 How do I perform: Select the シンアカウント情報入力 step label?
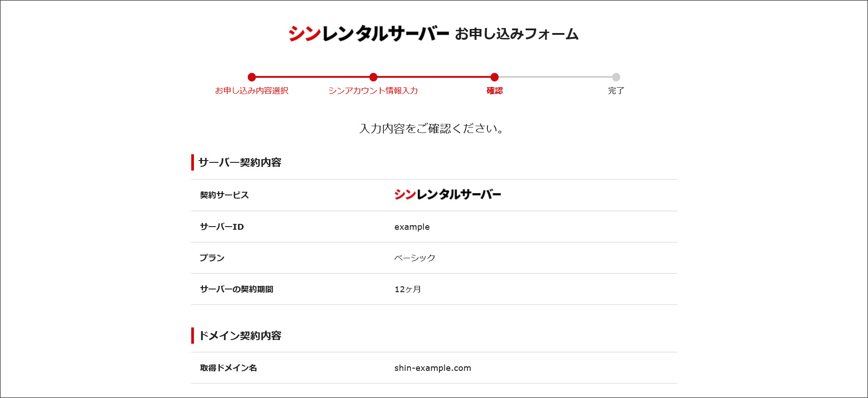click(373, 91)
